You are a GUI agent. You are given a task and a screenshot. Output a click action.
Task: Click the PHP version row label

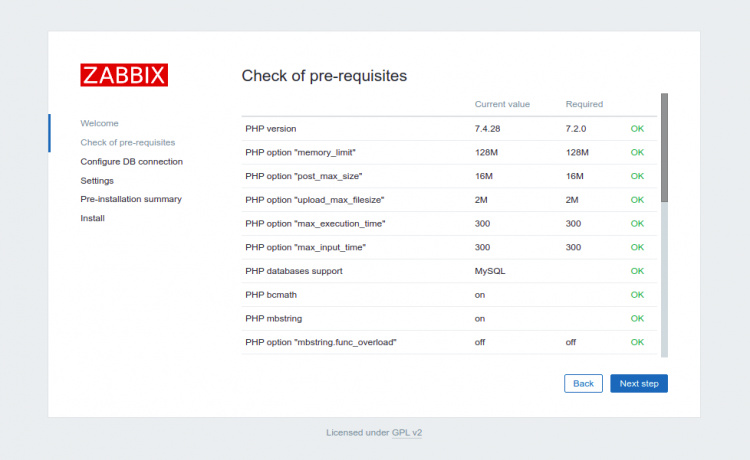pyautogui.click(x=270, y=129)
